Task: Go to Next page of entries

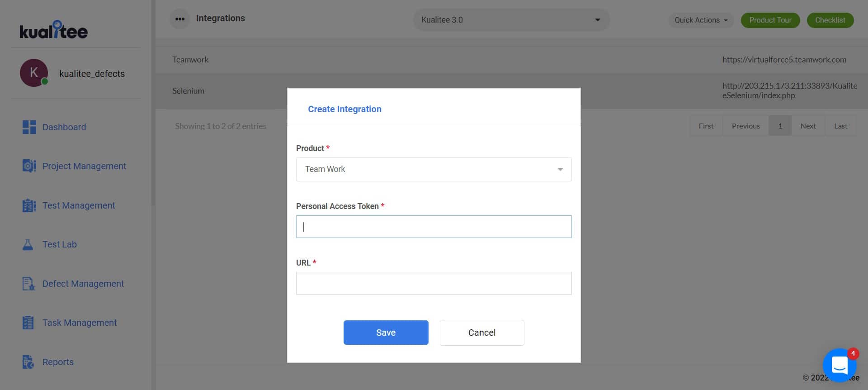Action: pos(808,126)
